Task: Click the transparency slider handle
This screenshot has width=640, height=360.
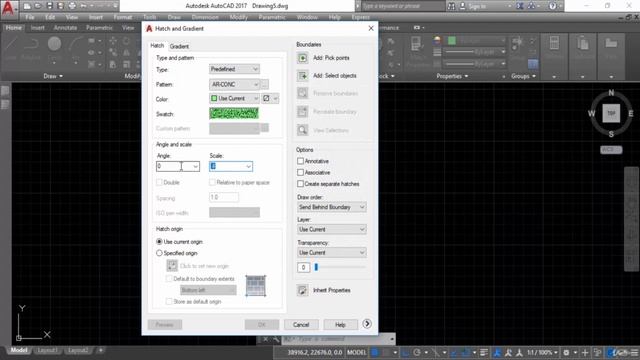Action: click(x=316, y=267)
